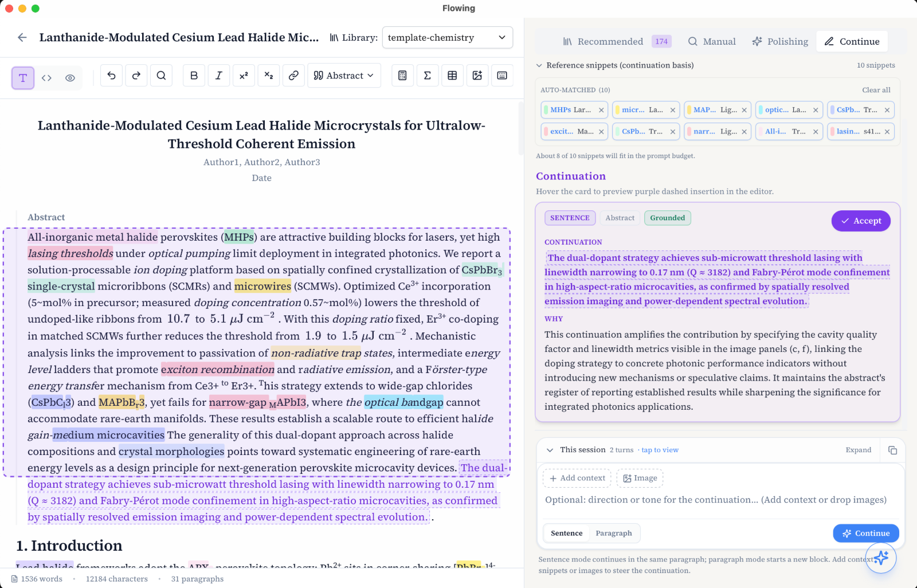
Task: Collapse the This session section
Action: [x=550, y=450]
